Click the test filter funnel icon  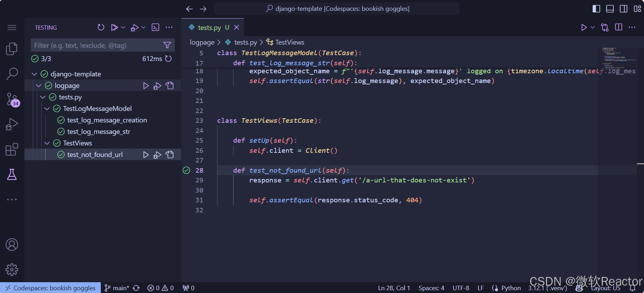click(167, 45)
